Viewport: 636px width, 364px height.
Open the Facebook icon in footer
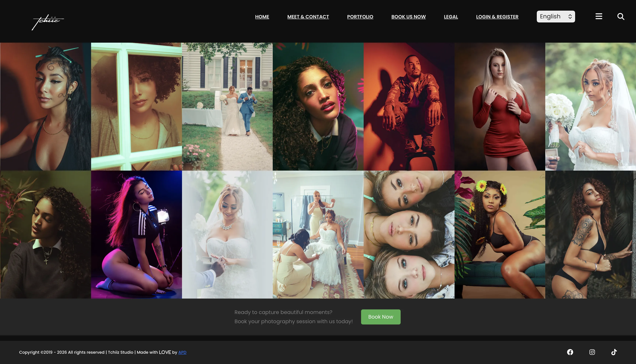(x=570, y=352)
